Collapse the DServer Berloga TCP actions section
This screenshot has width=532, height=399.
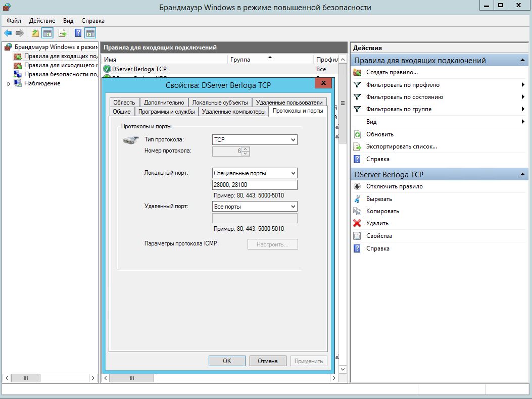(x=522, y=174)
